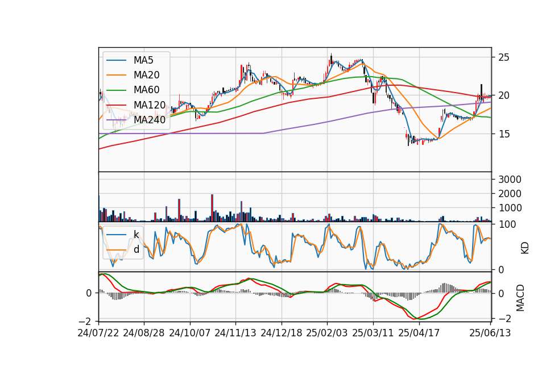The image size is (546, 392).
Task: Click the price peak candlestick above 25
Action: (331, 59)
